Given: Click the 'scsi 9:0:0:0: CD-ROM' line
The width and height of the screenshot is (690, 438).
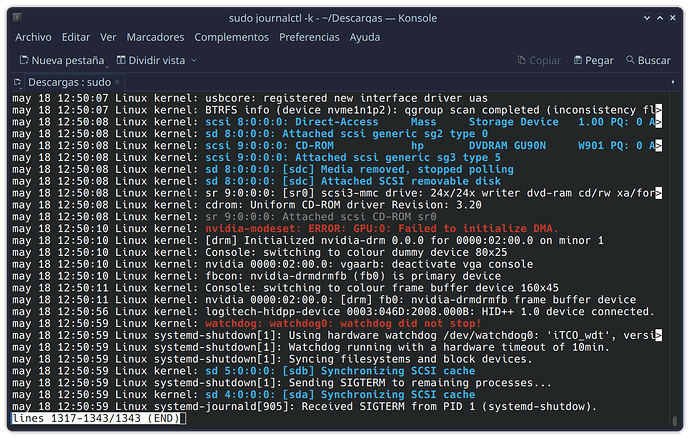Looking at the screenshot, I should click(337, 146).
